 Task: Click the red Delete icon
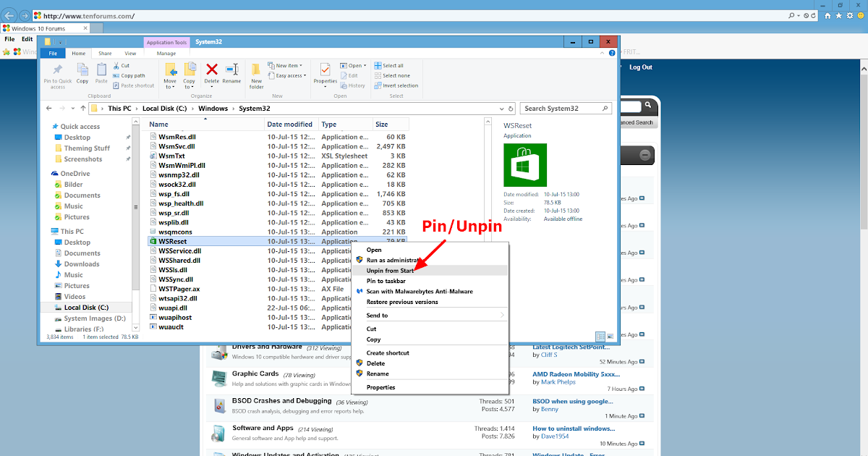pos(212,69)
